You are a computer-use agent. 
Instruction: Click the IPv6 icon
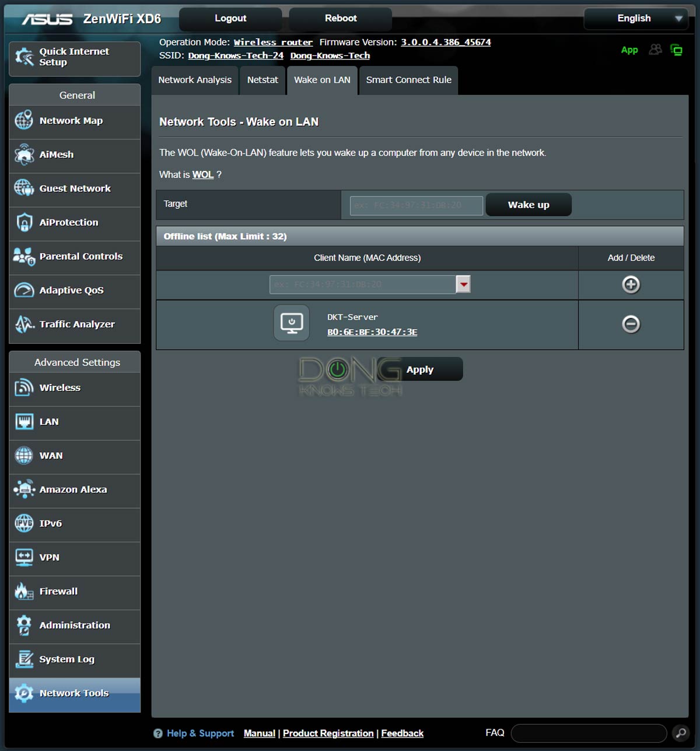pos(24,523)
